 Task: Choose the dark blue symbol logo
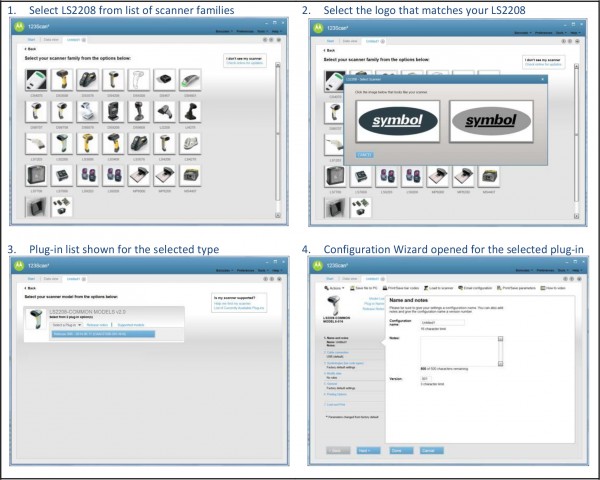coord(398,121)
